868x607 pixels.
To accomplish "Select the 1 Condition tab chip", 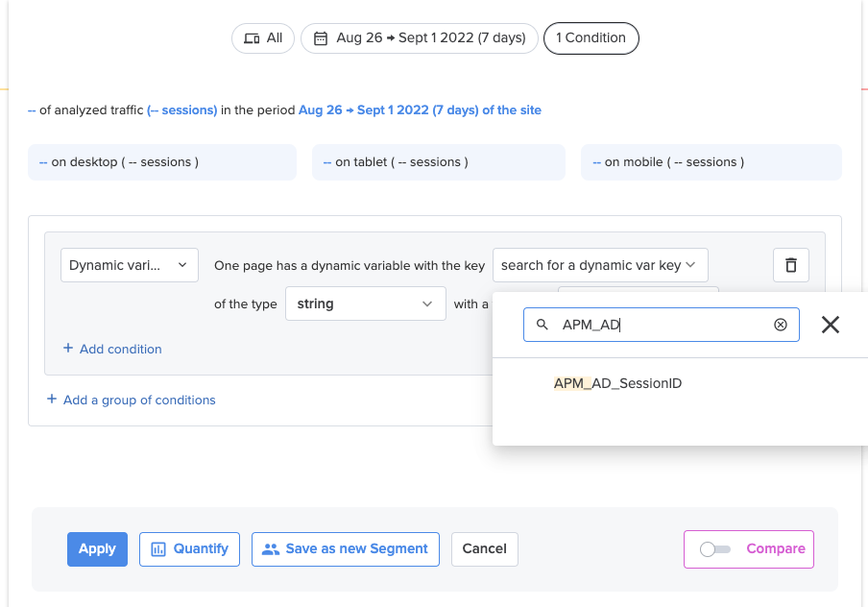I will tap(591, 38).
